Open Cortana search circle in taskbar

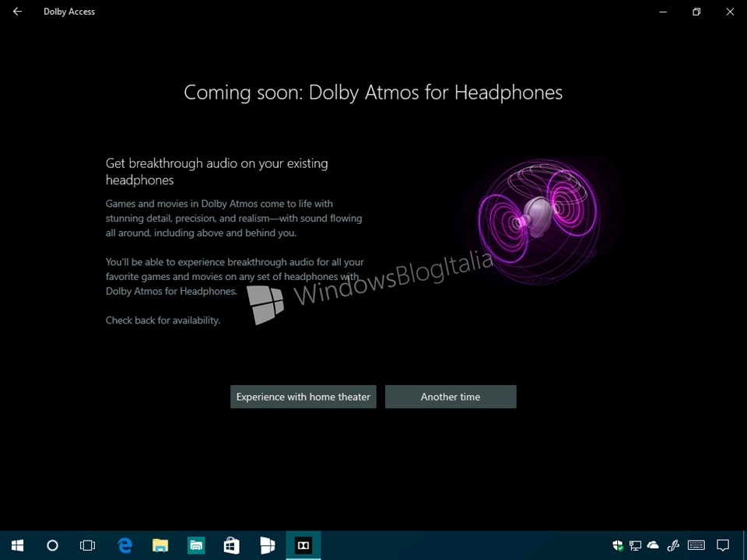pyautogui.click(x=52, y=545)
